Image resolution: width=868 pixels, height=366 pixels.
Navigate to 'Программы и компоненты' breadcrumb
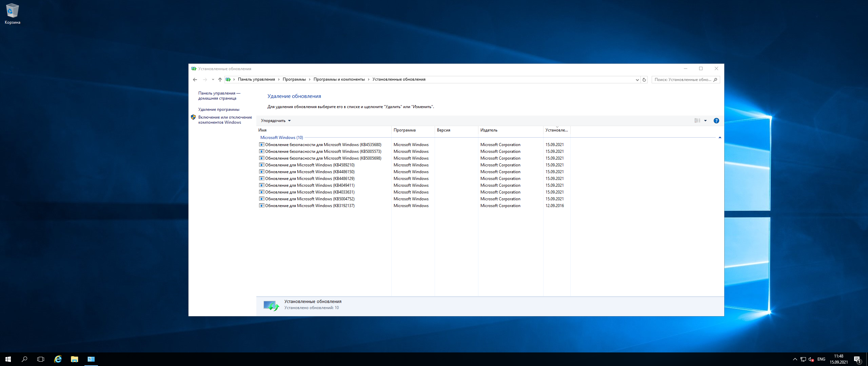tap(339, 79)
